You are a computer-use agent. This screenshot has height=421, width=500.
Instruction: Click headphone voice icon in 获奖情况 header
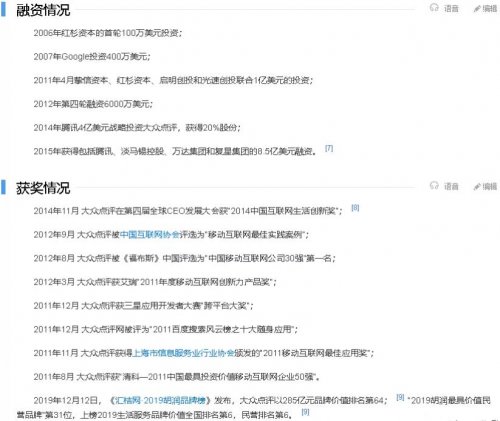tap(434, 185)
